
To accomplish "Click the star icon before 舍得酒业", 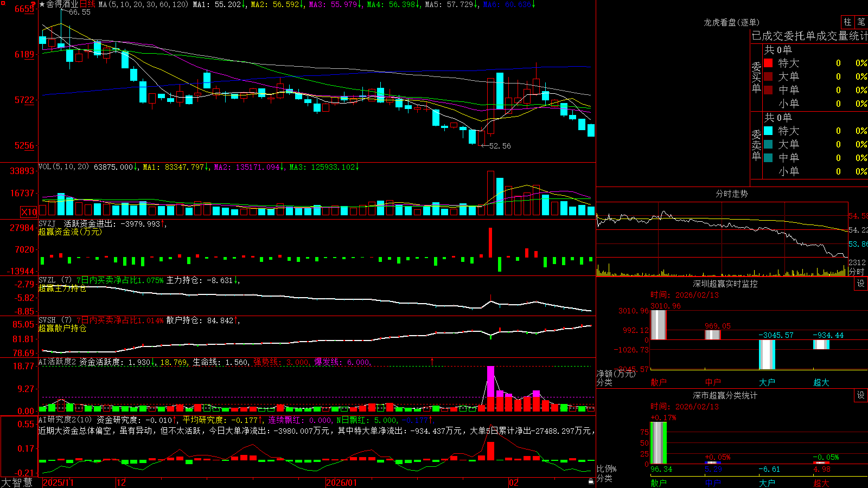I will tap(42, 4).
